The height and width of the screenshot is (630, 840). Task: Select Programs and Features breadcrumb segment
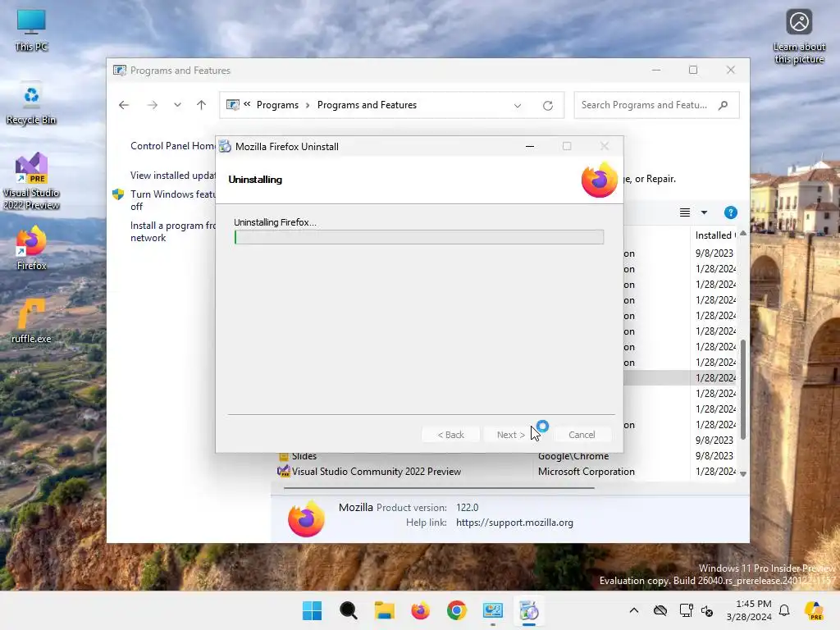point(367,105)
